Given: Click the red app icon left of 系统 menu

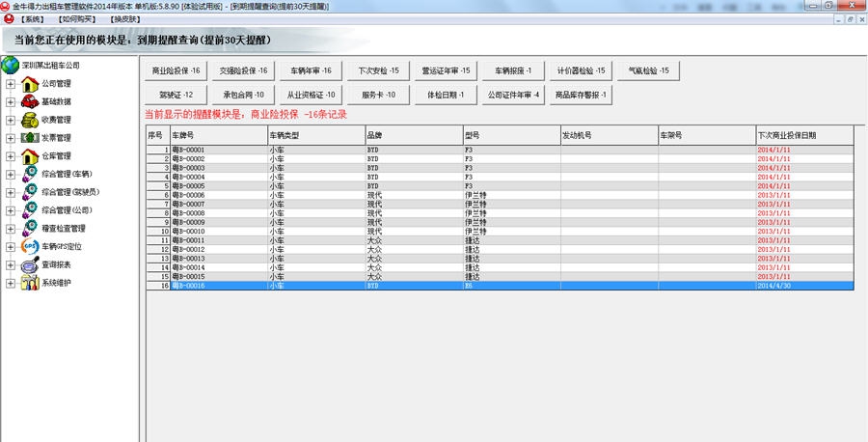Looking at the screenshot, I should [x=9, y=19].
